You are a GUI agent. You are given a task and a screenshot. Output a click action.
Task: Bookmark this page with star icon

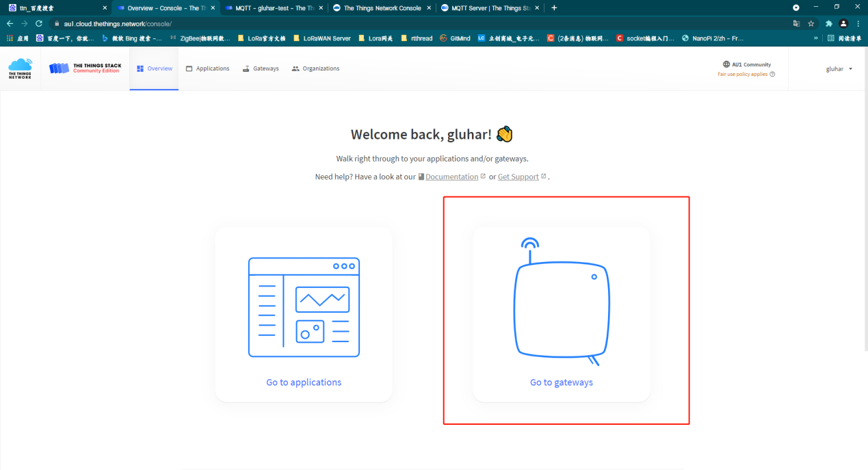click(x=811, y=23)
